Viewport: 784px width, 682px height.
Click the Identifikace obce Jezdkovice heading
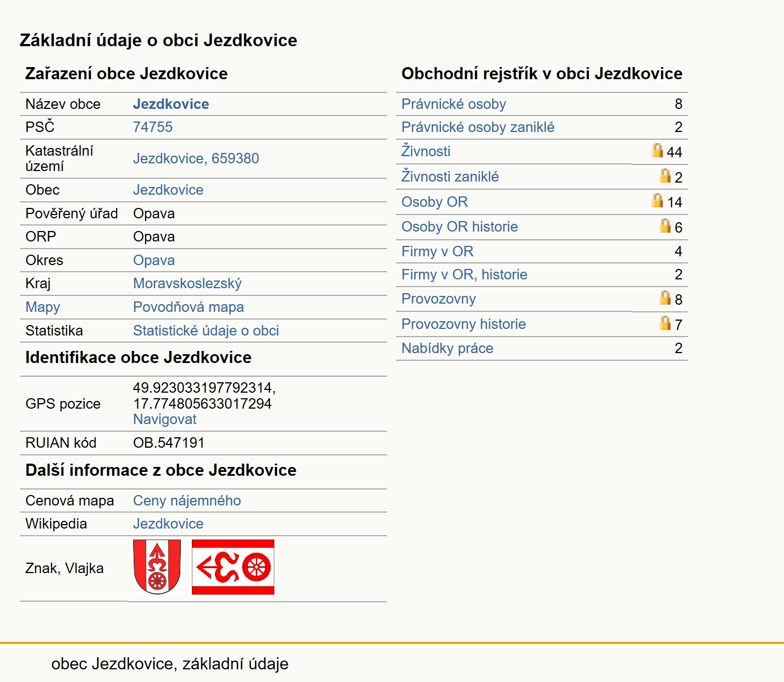[x=139, y=358]
